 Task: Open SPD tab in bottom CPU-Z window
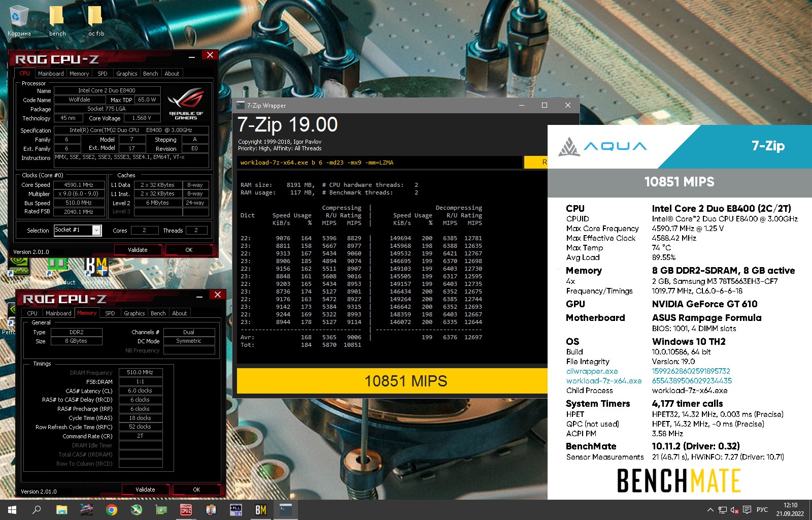point(110,313)
